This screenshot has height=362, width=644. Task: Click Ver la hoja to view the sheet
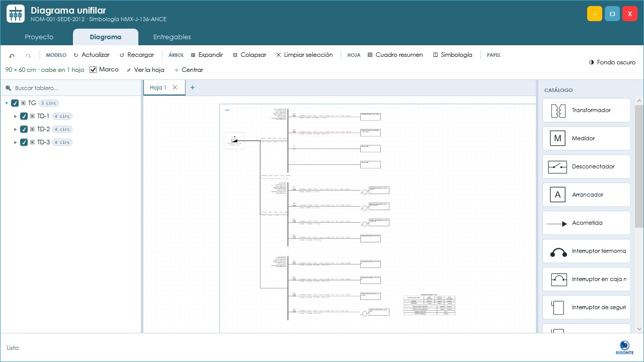pos(145,70)
